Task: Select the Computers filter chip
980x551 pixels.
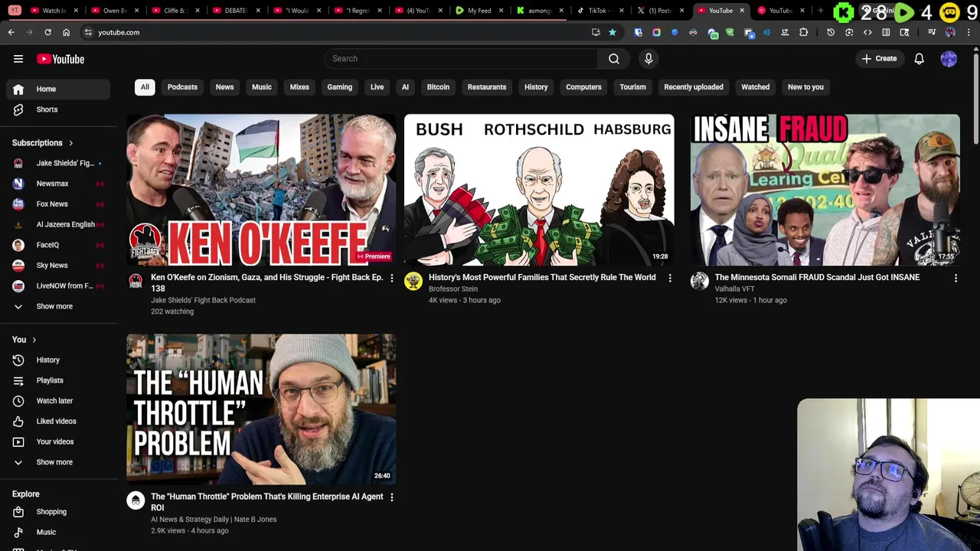Action: (x=583, y=87)
